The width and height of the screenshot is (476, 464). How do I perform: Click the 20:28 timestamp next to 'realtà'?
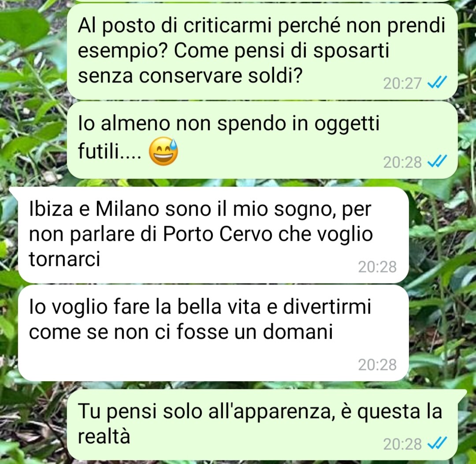(x=402, y=444)
